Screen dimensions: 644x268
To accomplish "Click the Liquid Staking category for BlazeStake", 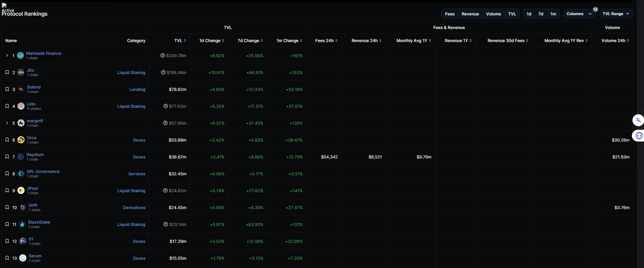I will pos(131,224).
